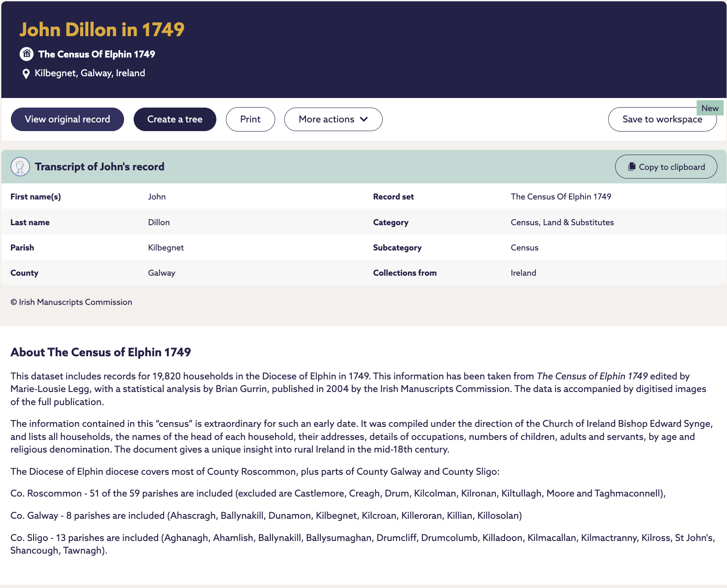Click the clipboard icon in Copy button
727x588 pixels.
click(x=632, y=167)
